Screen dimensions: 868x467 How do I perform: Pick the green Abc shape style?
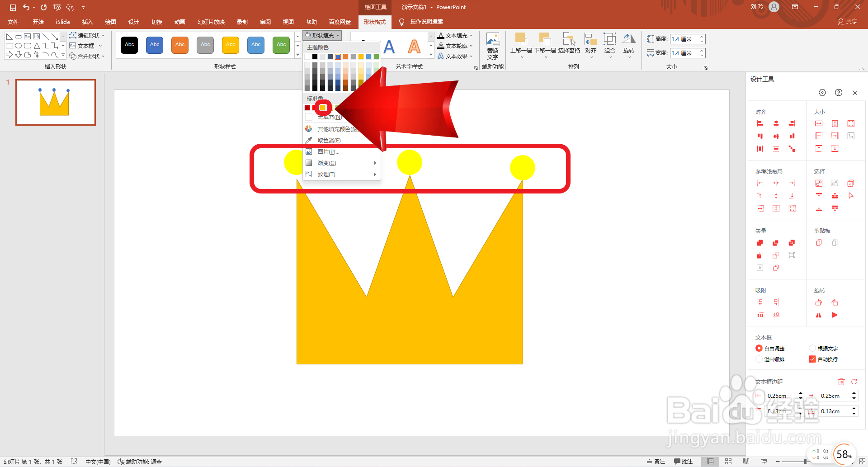[x=281, y=45]
